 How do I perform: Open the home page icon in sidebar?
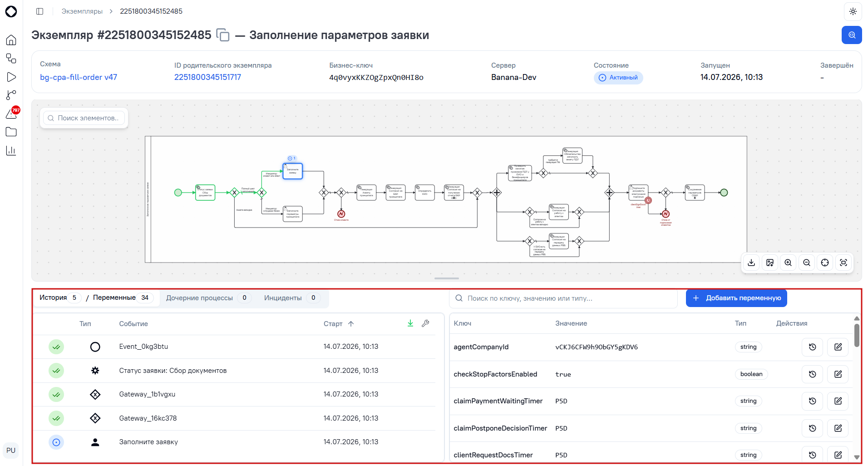click(x=11, y=40)
